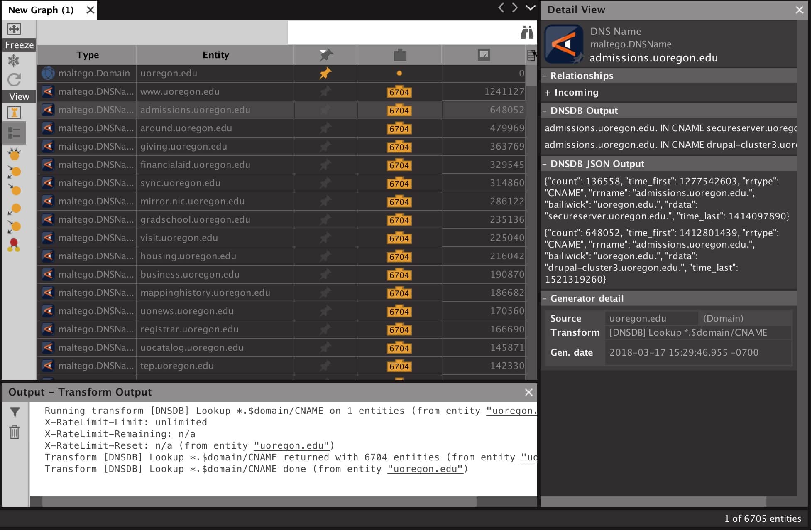The height and width of the screenshot is (531, 812).
Task: Open the tab list dropdown arrow
Action: pyautogui.click(x=531, y=8)
